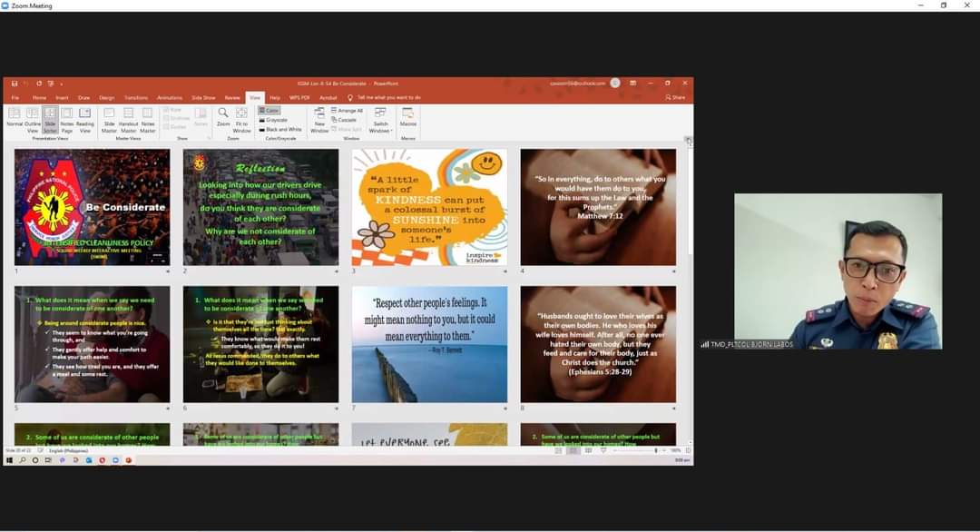Image resolution: width=980 pixels, height=532 pixels.
Task: Switch to the Animations tab
Action: [x=170, y=97]
